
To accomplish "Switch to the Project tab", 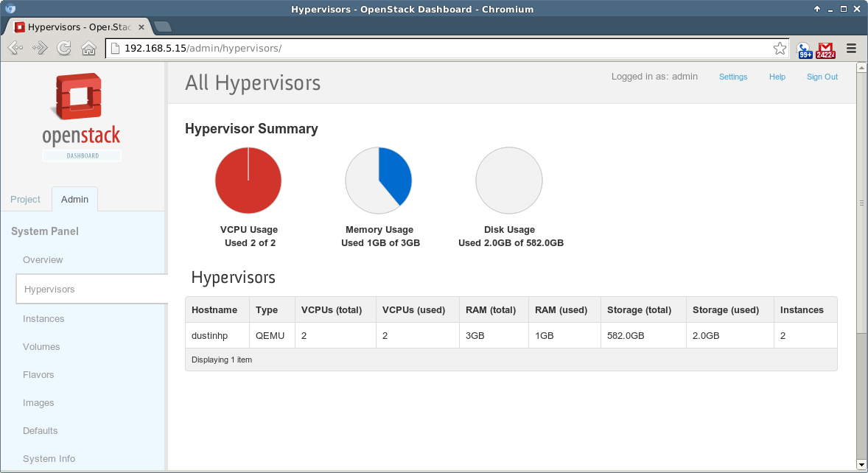I will click(26, 200).
